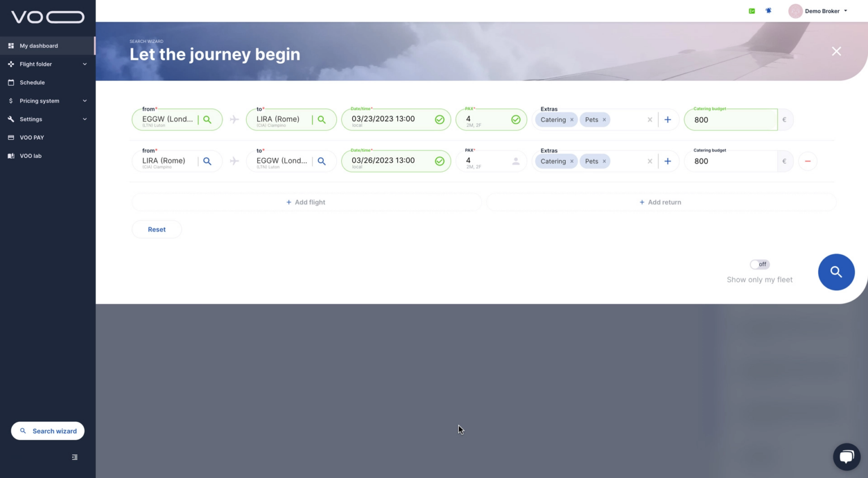Screen dimensions: 868x478
Task: Click the Add flight button
Action: click(x=306, y=202)
